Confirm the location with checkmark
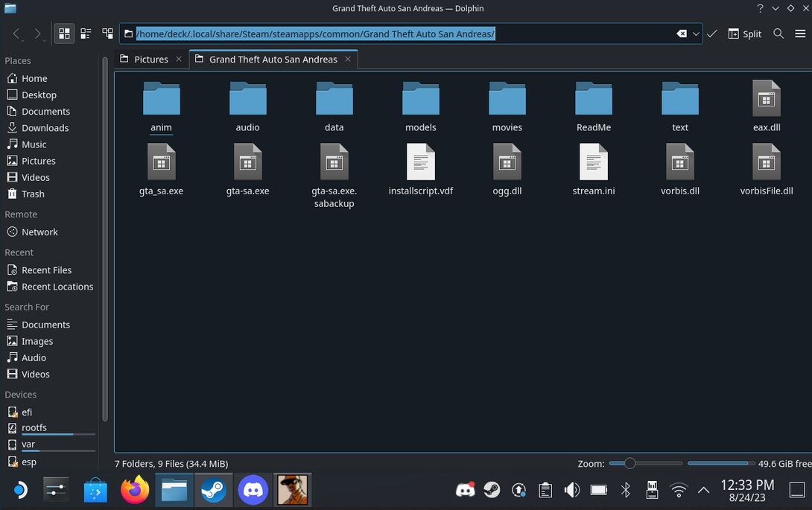Viewport: 812px width, 510px height. 712,34
